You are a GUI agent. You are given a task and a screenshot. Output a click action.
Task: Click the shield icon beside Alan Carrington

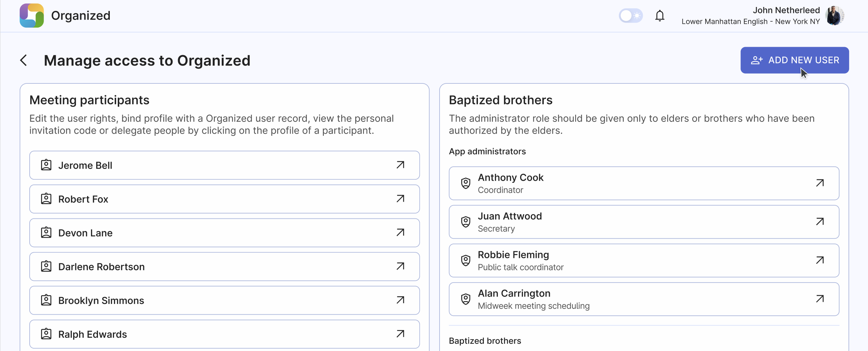[x=465, y=299]
